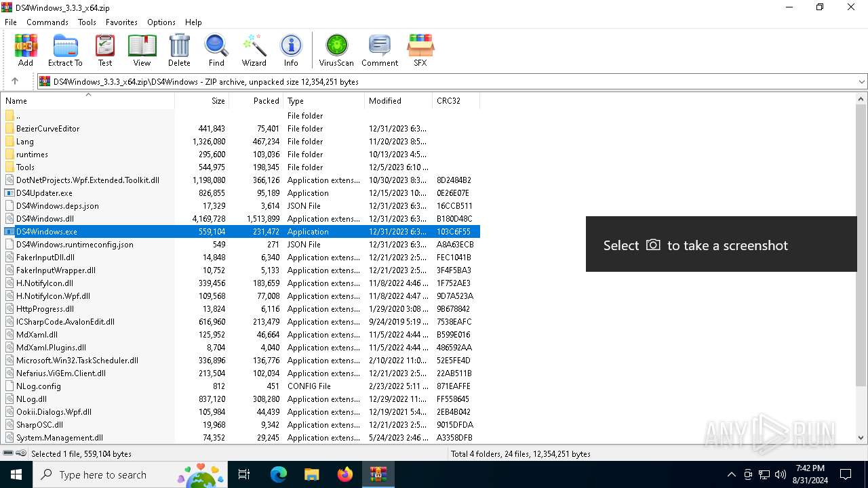Open the File menu
The image size is (868, 488).
(x=11, y=22)
